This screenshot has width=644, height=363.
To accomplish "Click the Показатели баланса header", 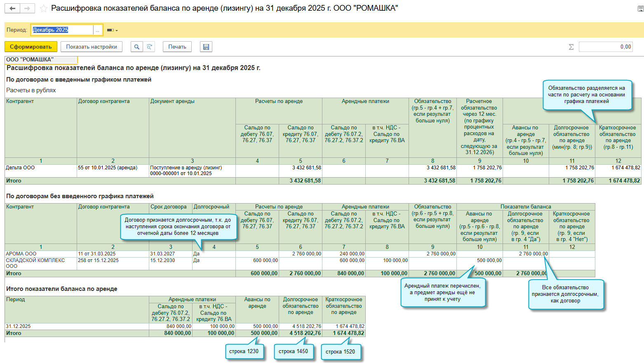I will [x=526, y=207].
